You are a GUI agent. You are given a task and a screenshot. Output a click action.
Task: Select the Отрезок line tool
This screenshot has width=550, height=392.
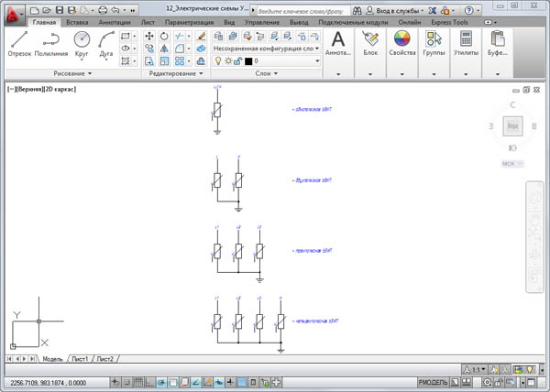(18, 41)
